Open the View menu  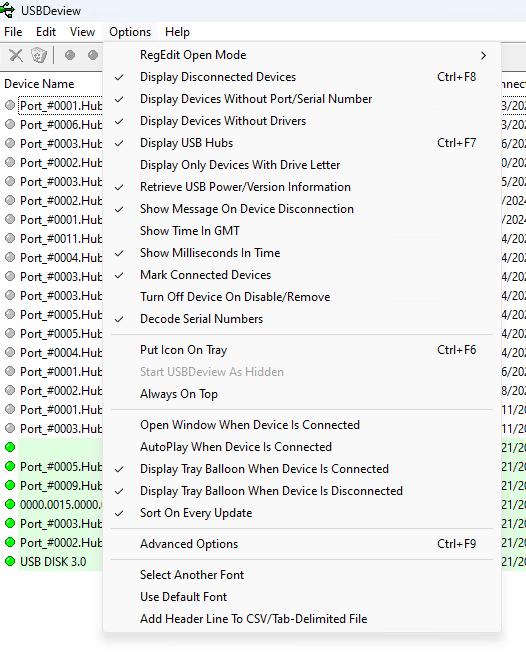click(82, 32)
